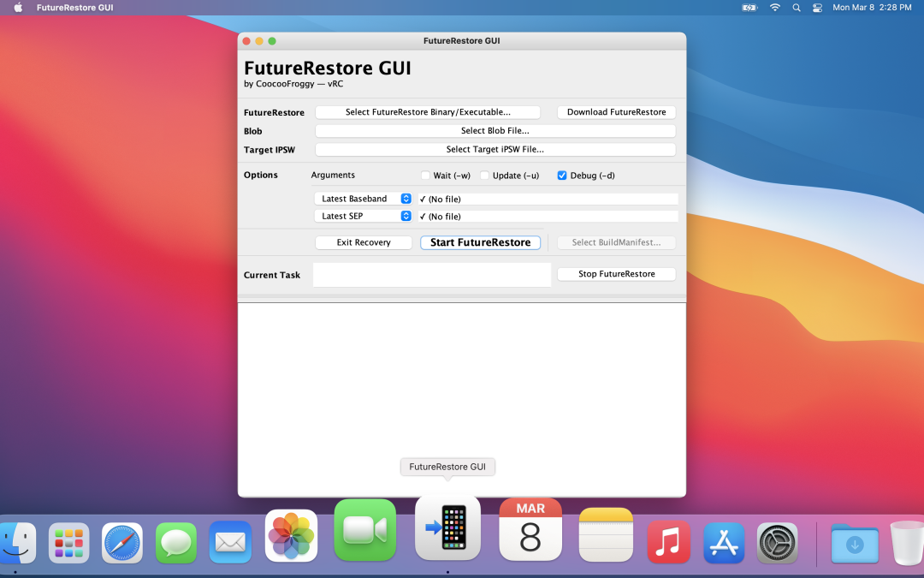Click the FutureRestore GUI Dock icon
This screenshot has width=924, height=578.
447,527
